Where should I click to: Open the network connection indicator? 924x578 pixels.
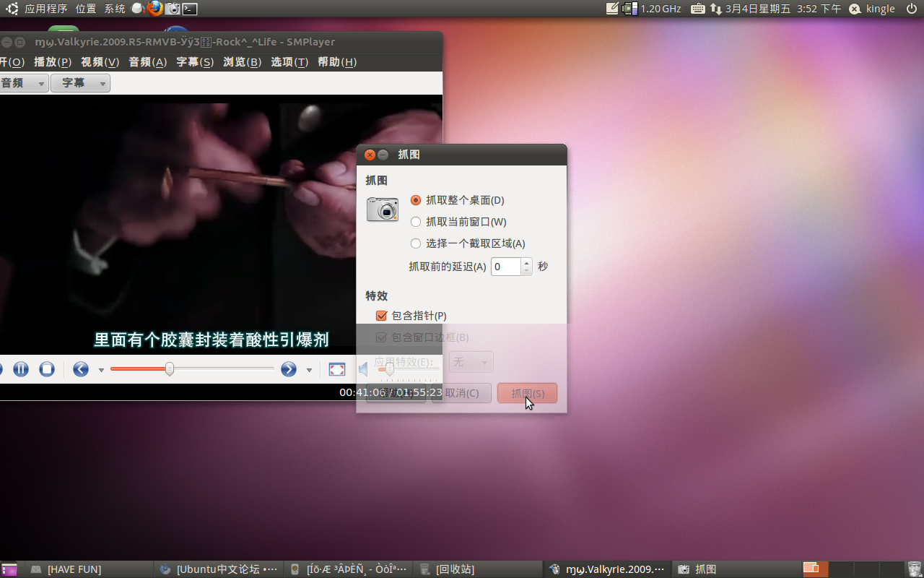716,9
